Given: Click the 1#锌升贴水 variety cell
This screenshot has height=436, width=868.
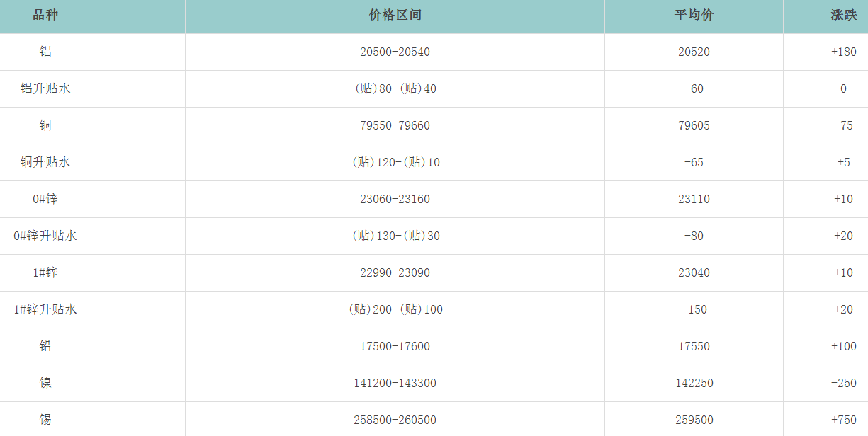Looking at the screenshot, I should pyautogui.click(x=45, y=310).
